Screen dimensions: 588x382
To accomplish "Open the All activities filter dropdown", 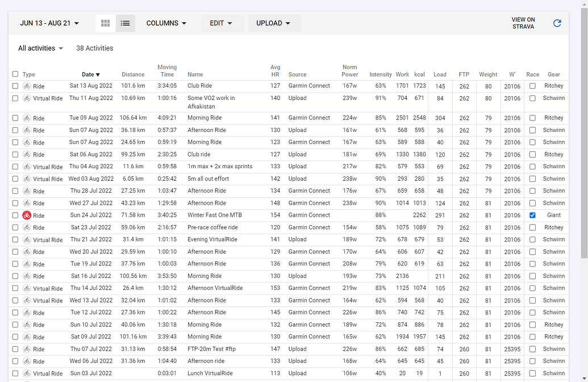I will [x=40, y=48].
